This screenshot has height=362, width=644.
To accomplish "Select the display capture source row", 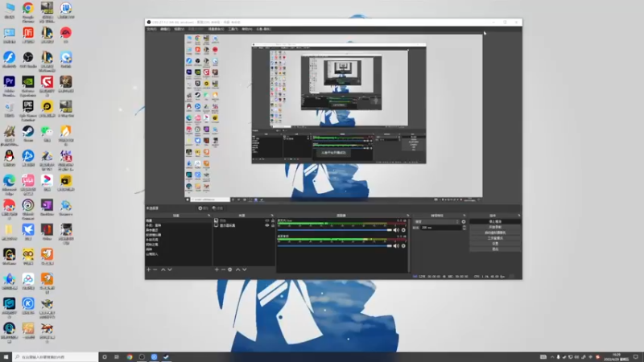I will [x=244, y=225].
